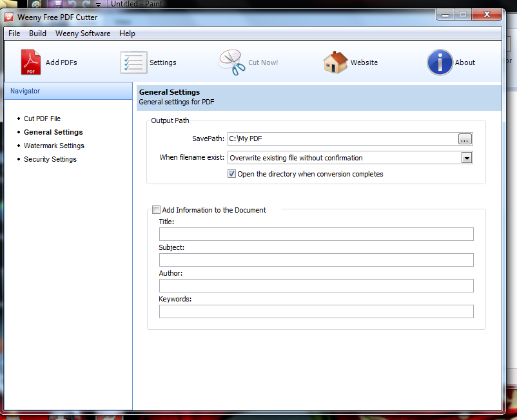This screenshot has width=517, height=420.
Task: Open the Build menu
Action: pos(37,33)
